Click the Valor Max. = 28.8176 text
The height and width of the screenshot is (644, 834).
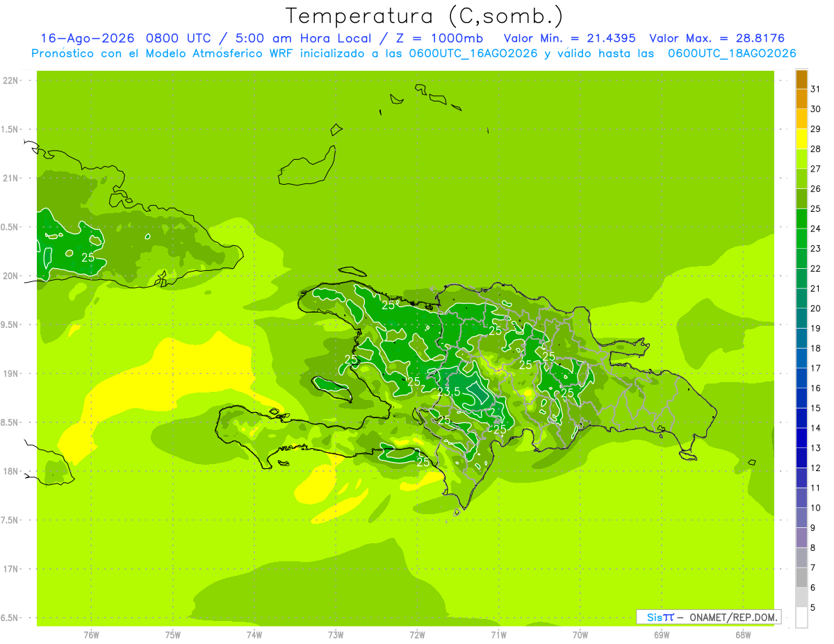click(x=717, y=38)
